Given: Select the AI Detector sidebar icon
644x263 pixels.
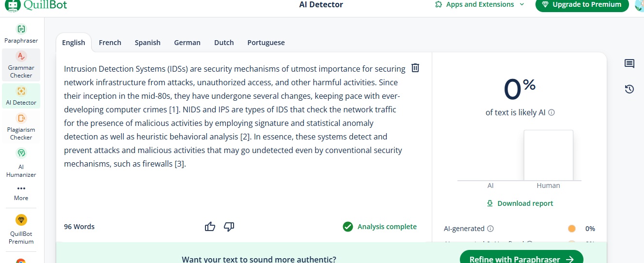Looking at the screenshot, I should (x=21, y=91).
